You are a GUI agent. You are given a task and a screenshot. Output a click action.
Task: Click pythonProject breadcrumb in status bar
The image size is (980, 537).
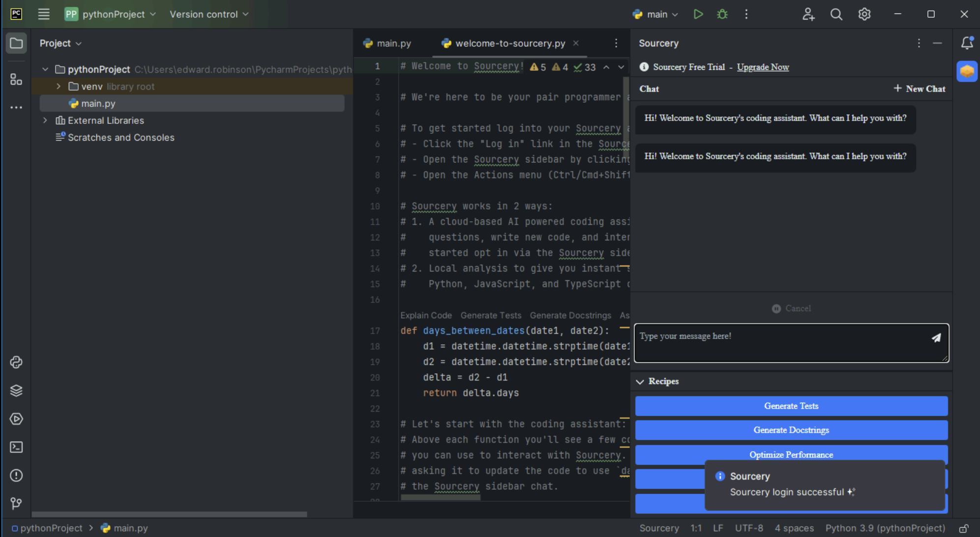47,529
